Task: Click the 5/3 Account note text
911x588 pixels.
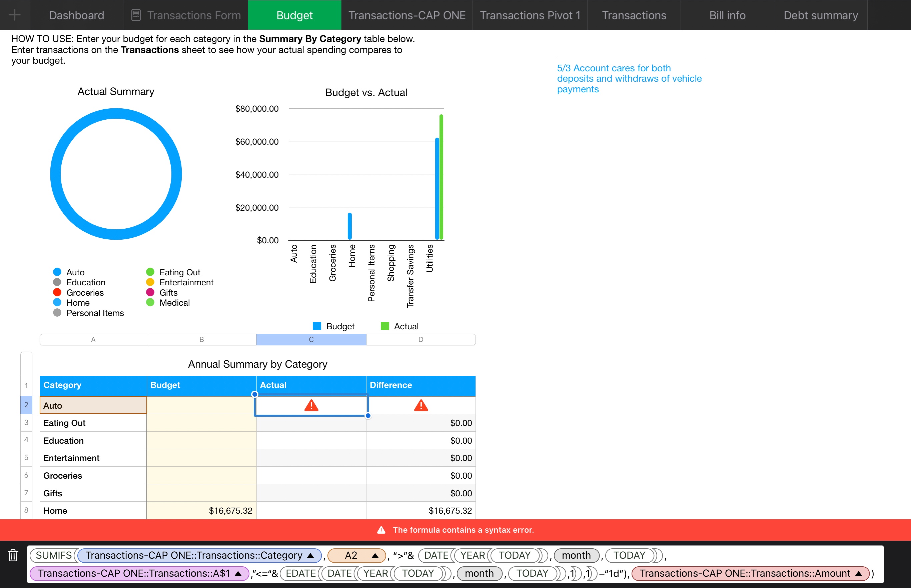Action: [629, 79]
